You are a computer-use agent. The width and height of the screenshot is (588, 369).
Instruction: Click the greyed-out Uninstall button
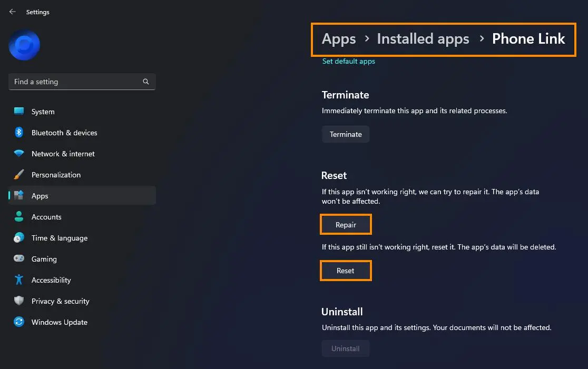click(346, 348)
